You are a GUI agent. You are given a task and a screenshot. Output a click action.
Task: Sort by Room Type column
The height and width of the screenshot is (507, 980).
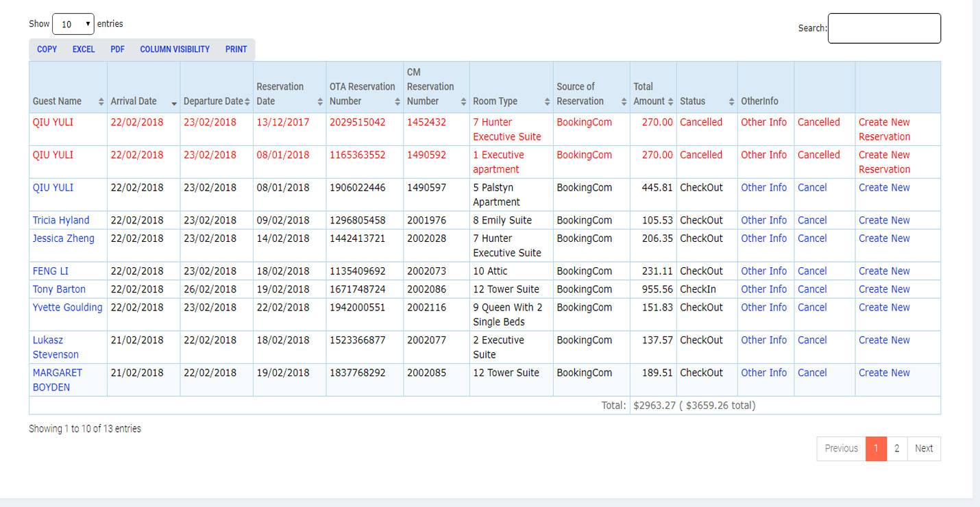click(547, 101)
